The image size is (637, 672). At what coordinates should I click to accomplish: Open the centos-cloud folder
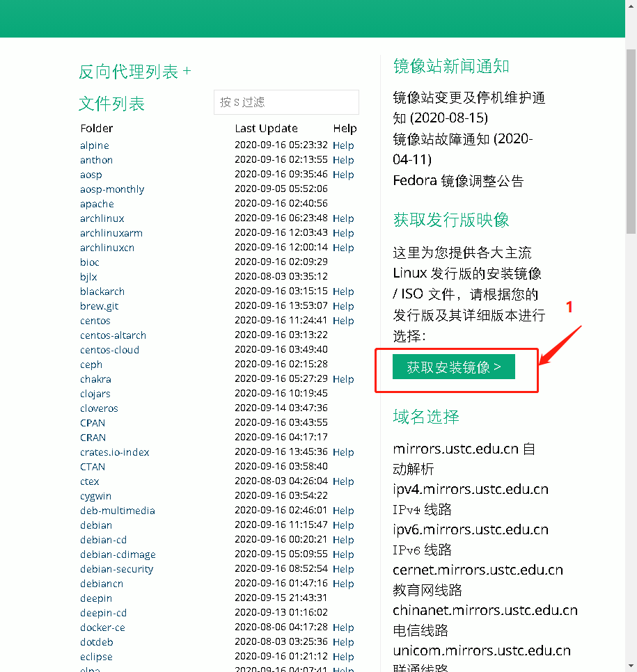coord(109,350)
